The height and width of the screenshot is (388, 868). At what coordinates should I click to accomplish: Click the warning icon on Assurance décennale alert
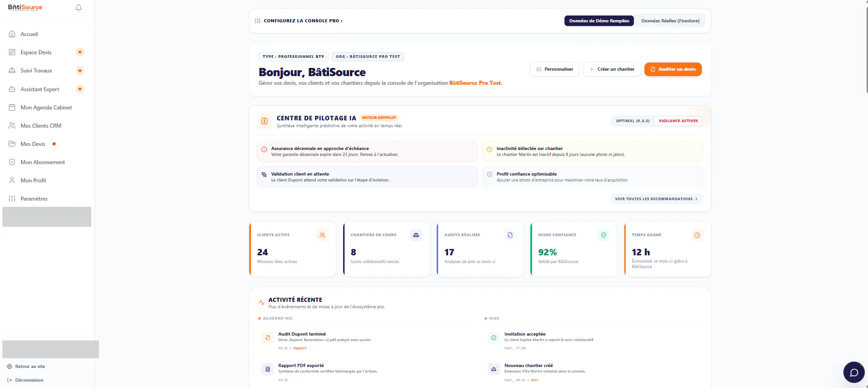(x=264, y=149)
